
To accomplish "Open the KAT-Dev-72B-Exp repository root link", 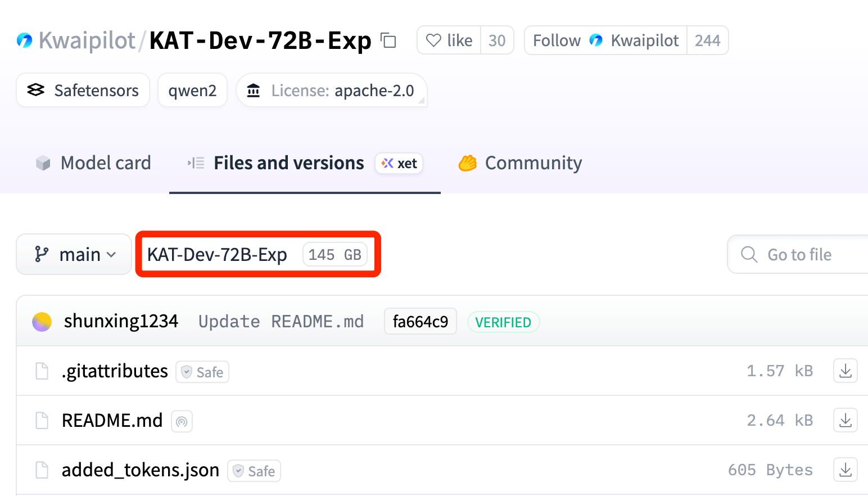I will click(217, 255).
